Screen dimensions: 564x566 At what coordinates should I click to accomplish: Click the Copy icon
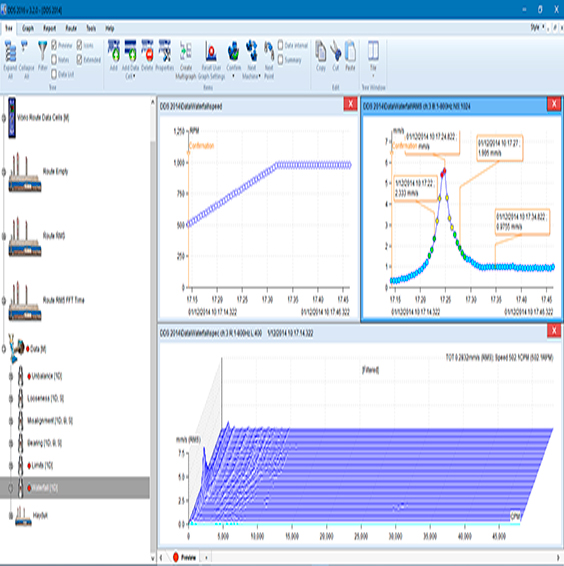point(321,51)
